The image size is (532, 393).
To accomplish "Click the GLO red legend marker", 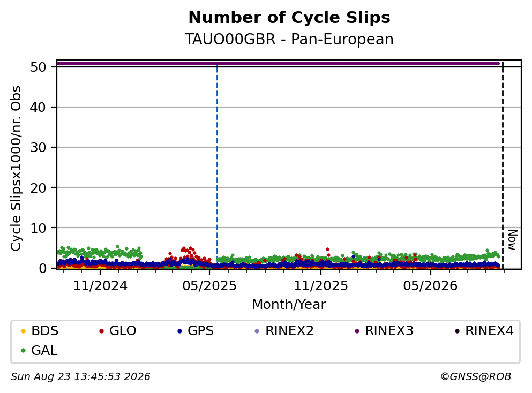I will tap(101, 331).
